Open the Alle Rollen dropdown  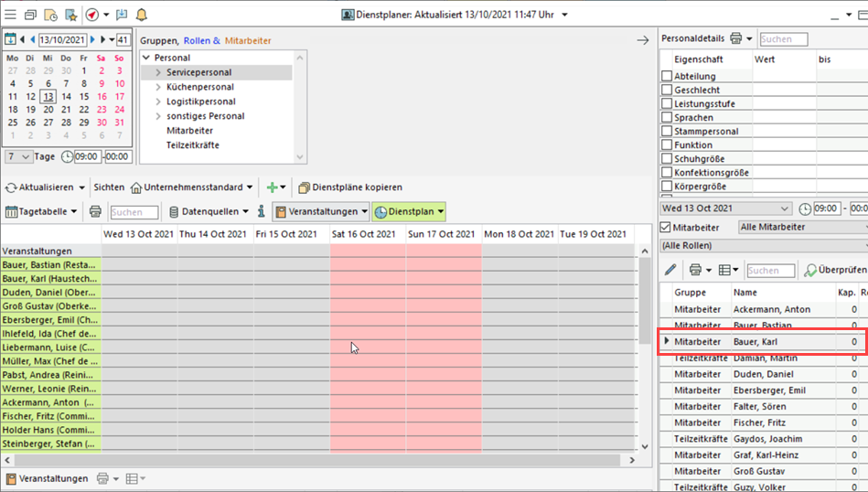pos(763,246)
